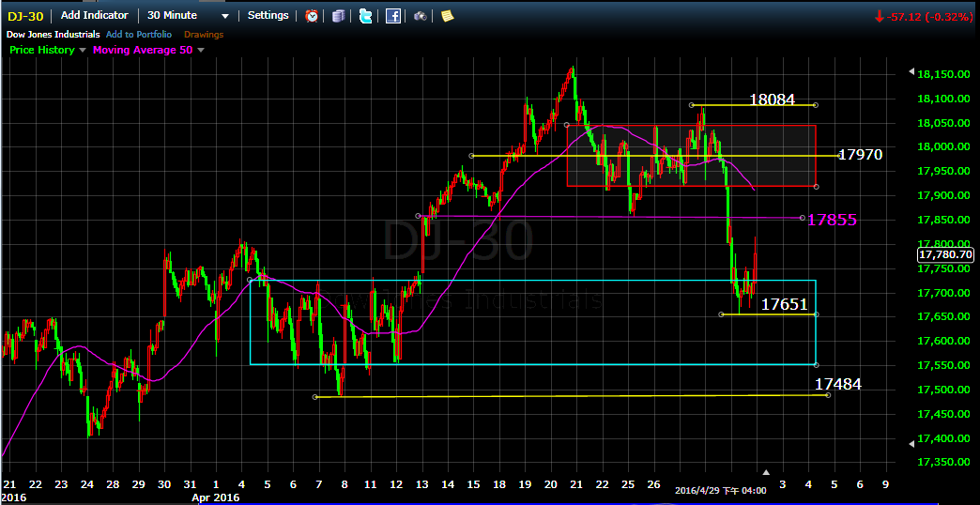Click the current price tag 17,780.70
Screen dimensions: 980x505
tap(946, 253)
